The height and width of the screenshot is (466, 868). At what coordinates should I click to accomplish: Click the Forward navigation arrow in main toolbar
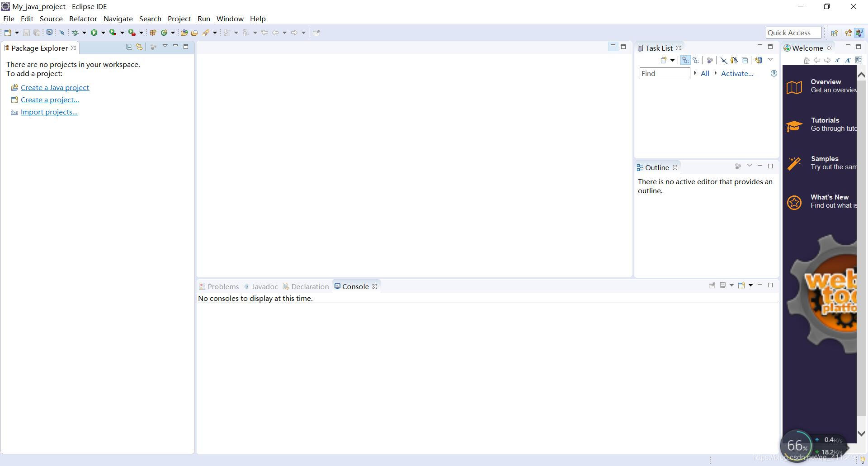click(x=294, y=33)
